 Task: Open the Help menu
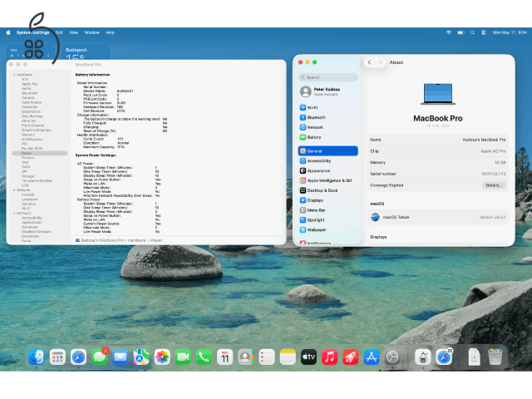pos(111,32)
